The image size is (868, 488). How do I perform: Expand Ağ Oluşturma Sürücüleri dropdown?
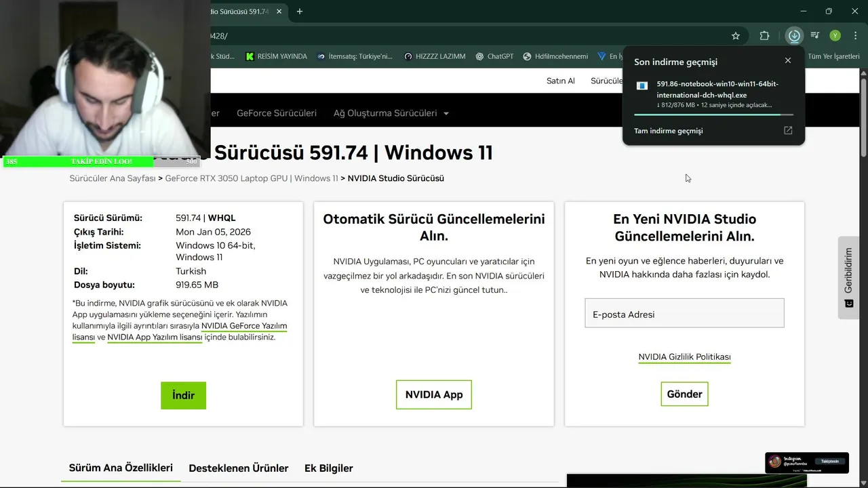[x=391, y=113]
